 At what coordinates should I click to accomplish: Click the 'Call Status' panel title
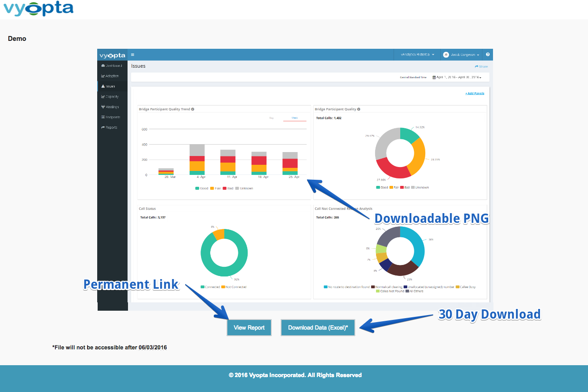147,209
